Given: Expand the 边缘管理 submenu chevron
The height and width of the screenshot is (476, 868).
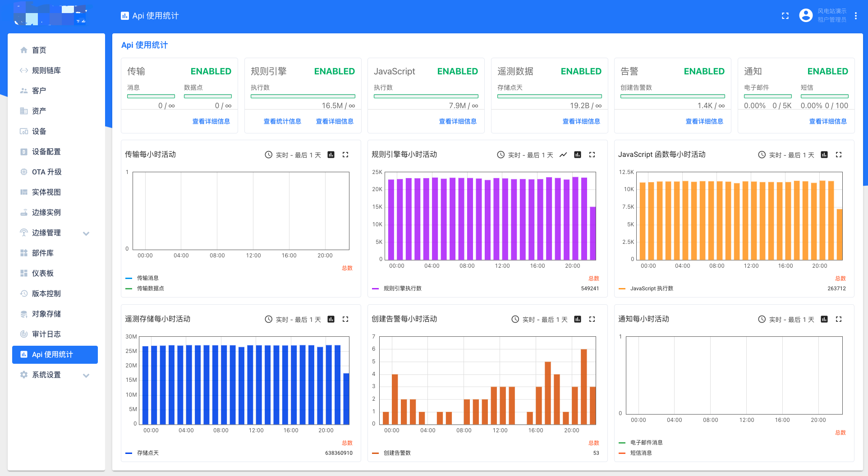Looking at the screenshot, I should [86, 233].
